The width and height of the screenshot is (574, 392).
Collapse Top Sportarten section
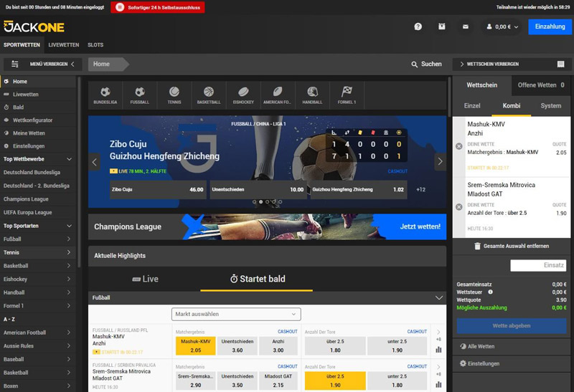tap(69, 226)
